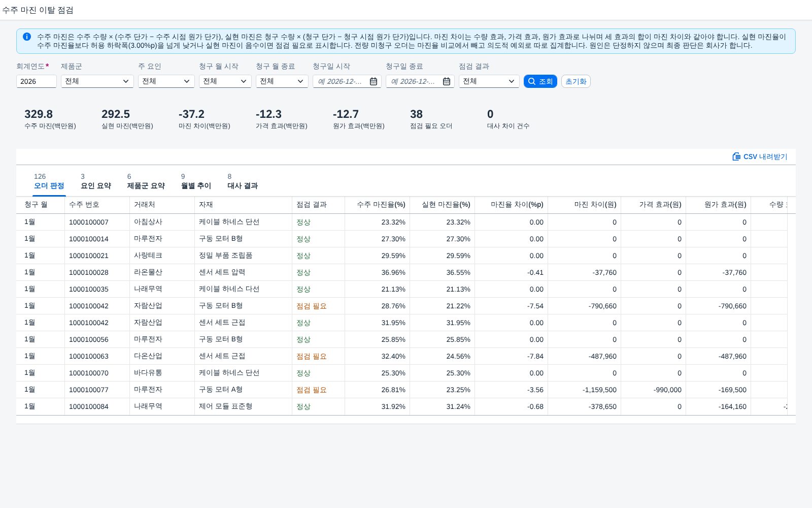Click the 마진 차이(백만원) -37.2 KPI

(205, 119)
